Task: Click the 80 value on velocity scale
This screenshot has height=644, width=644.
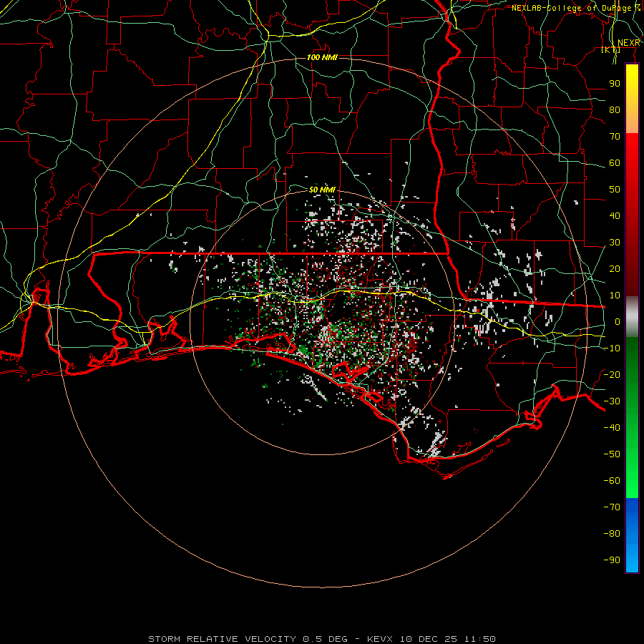Action: point(615,110)
